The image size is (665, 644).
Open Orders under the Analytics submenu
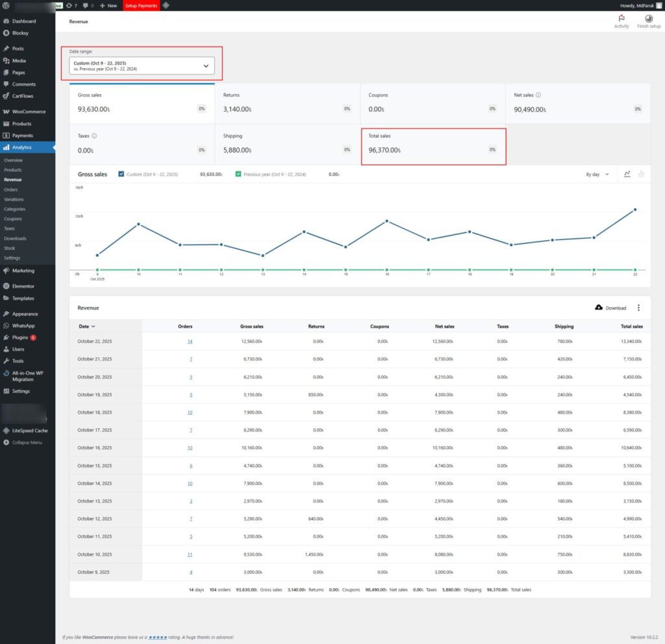pyautogui.click(x=11, y=190)
